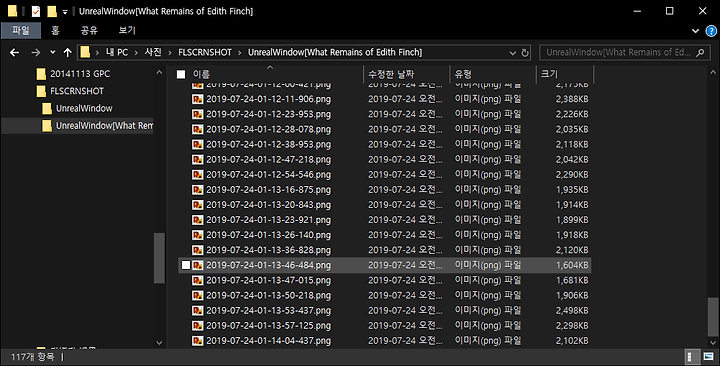Open Customize Quick Access Toolbar dropdown
720x366 pixels.
(65, 12)
